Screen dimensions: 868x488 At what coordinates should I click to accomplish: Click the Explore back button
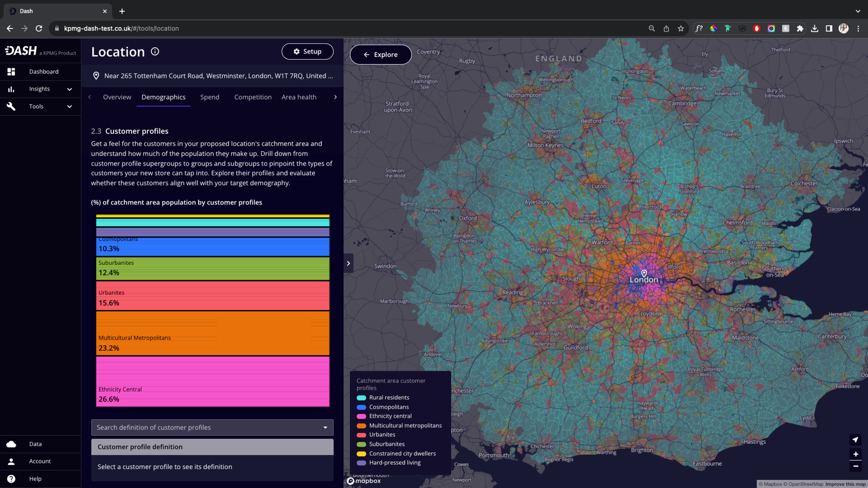381,54
